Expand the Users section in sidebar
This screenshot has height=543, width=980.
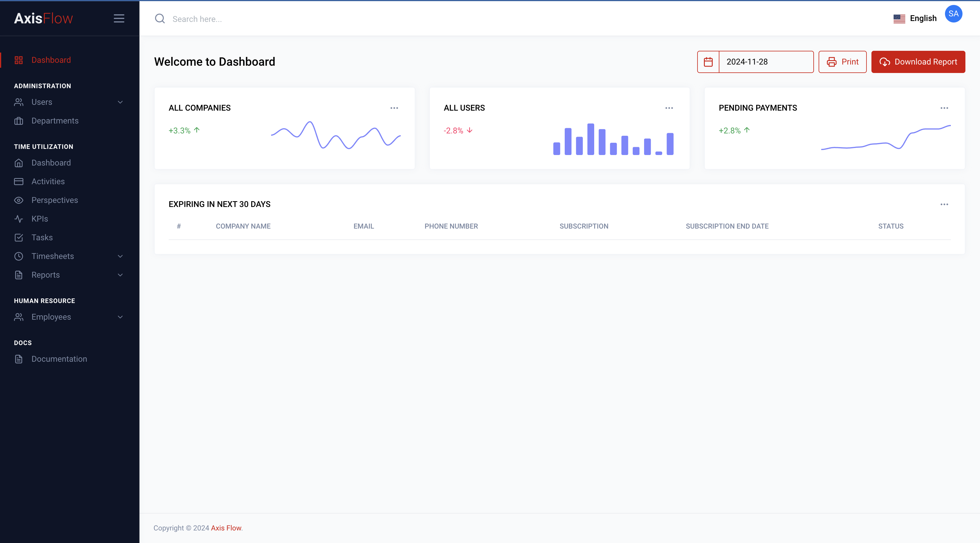(x=120, y=102)
